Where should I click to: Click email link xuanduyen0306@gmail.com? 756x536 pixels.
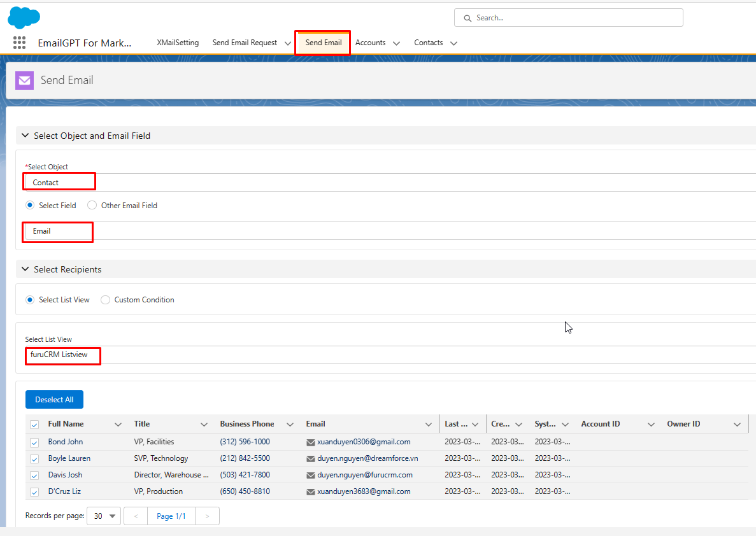click(364, 442)
